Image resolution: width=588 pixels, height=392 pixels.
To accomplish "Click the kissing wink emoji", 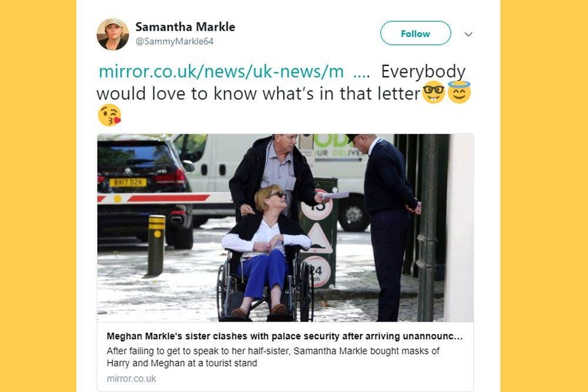I will click(x=109, y=115).
